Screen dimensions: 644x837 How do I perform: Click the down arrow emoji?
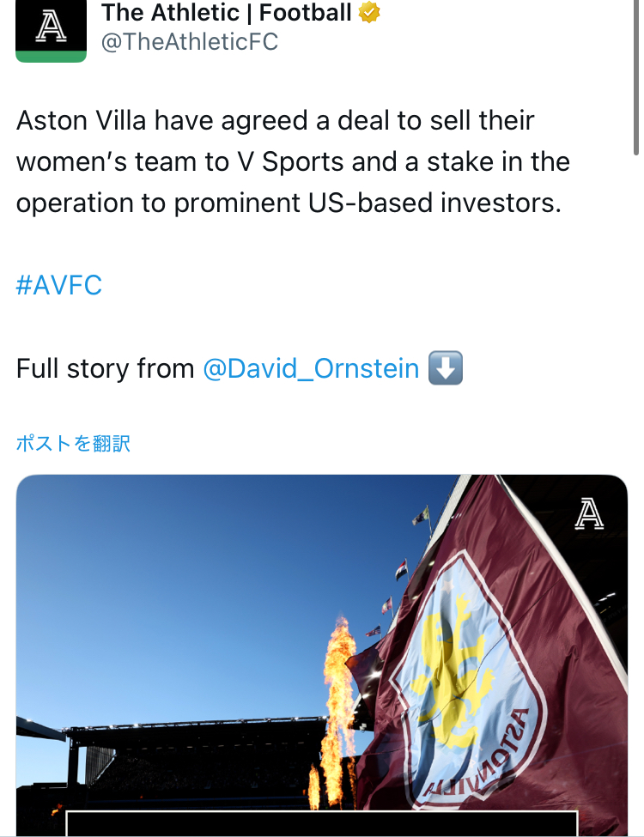pos(446,367)
